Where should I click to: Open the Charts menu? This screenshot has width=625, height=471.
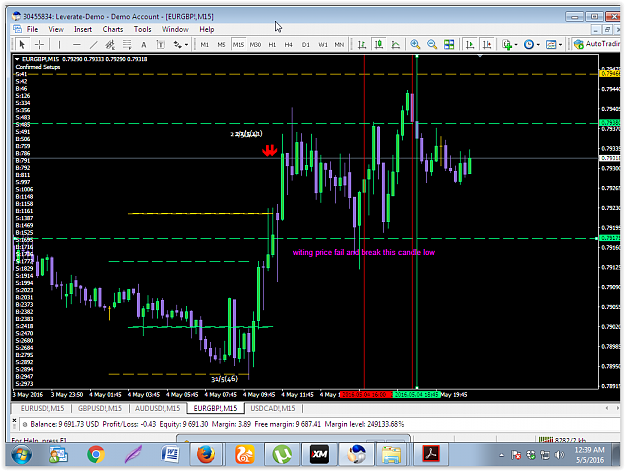coord(113,29)
